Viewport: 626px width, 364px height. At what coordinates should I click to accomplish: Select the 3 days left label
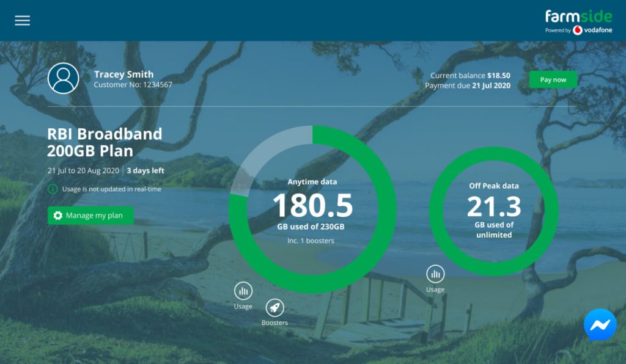tap(145, 170)
